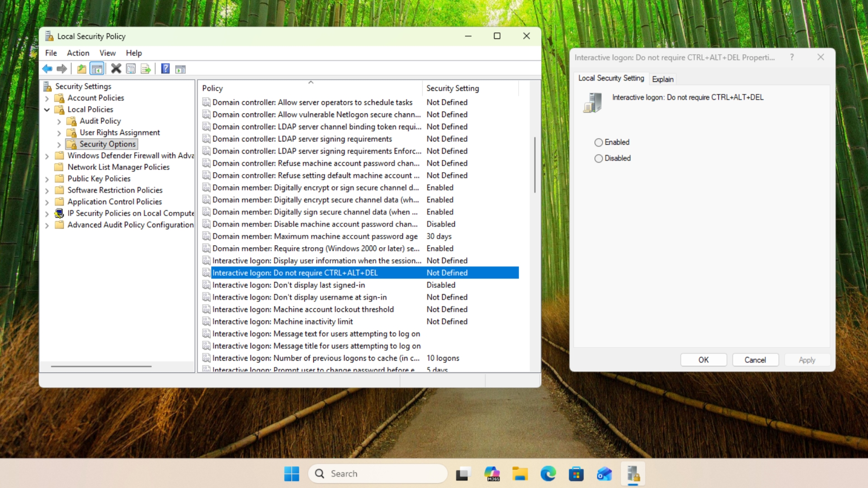Click the Delete X toolbar icon
The height and width of the screenshot is (488, 868).
[x=116, y=69]
